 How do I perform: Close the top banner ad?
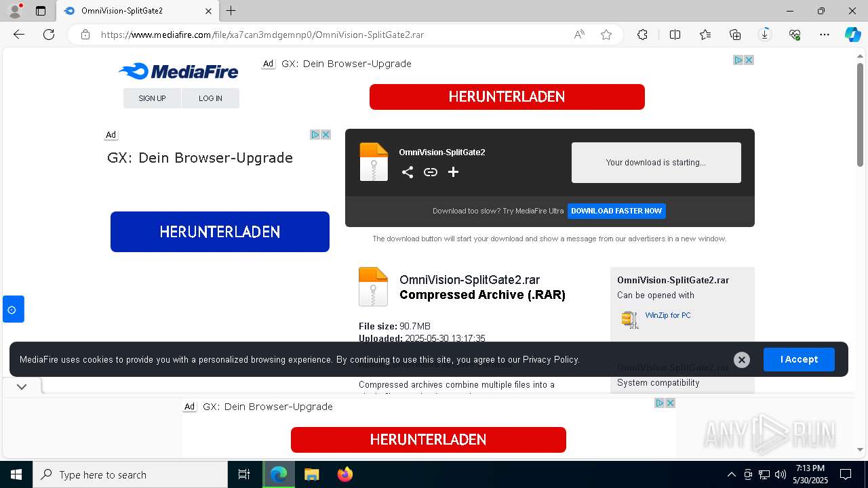[x=749, y=60]
